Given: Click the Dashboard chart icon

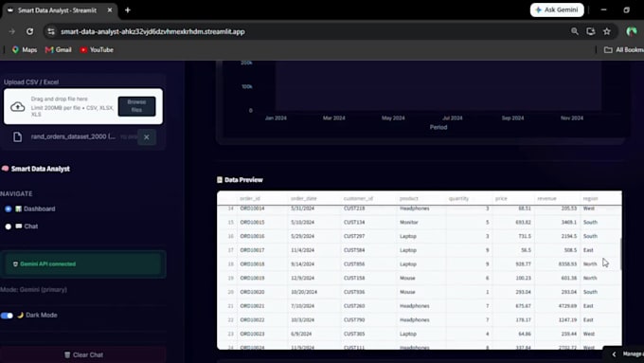Looking at the screenshot, I should 19,209.
